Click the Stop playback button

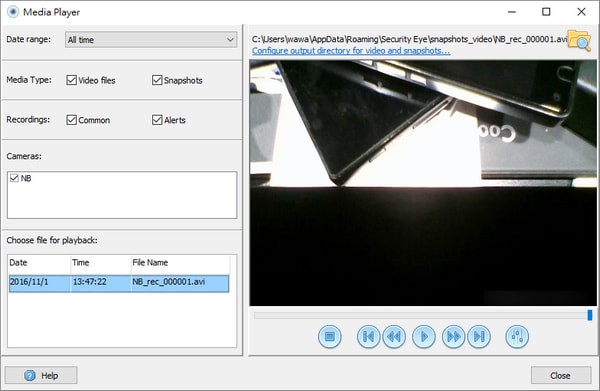[329, 337]
